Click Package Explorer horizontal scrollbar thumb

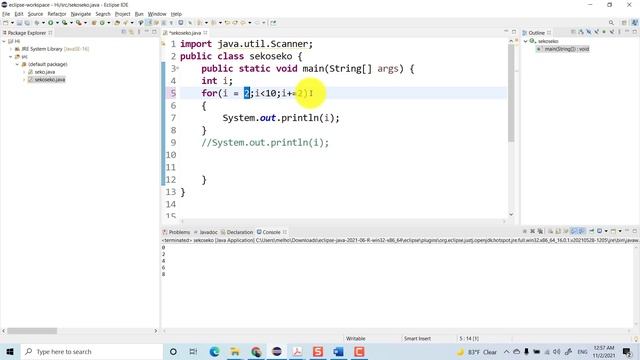click(32, 331)
